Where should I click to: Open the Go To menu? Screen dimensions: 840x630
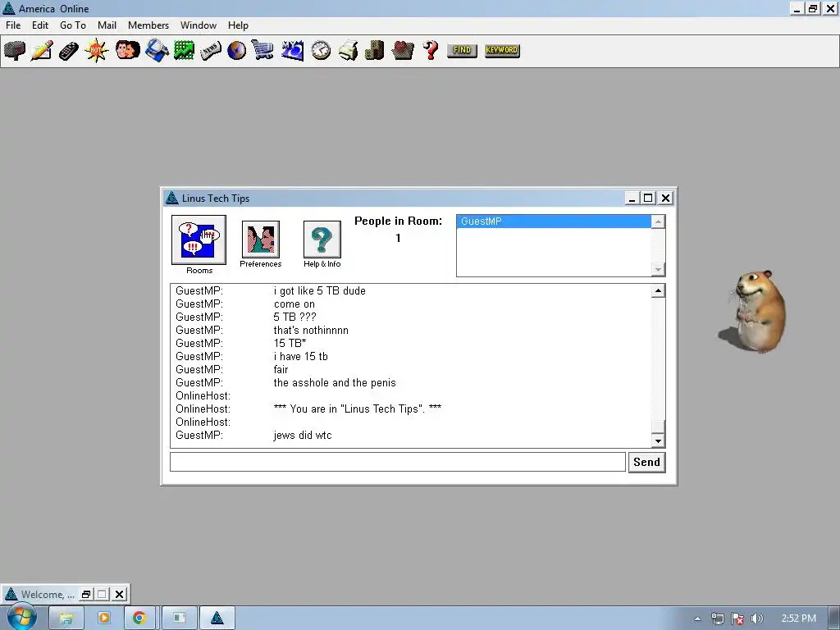73,25
